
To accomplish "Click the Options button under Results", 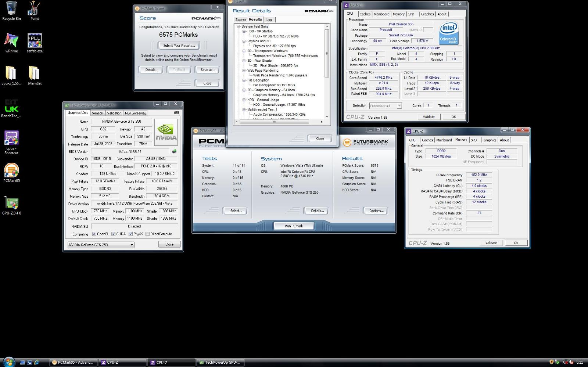I will point(376,211).
